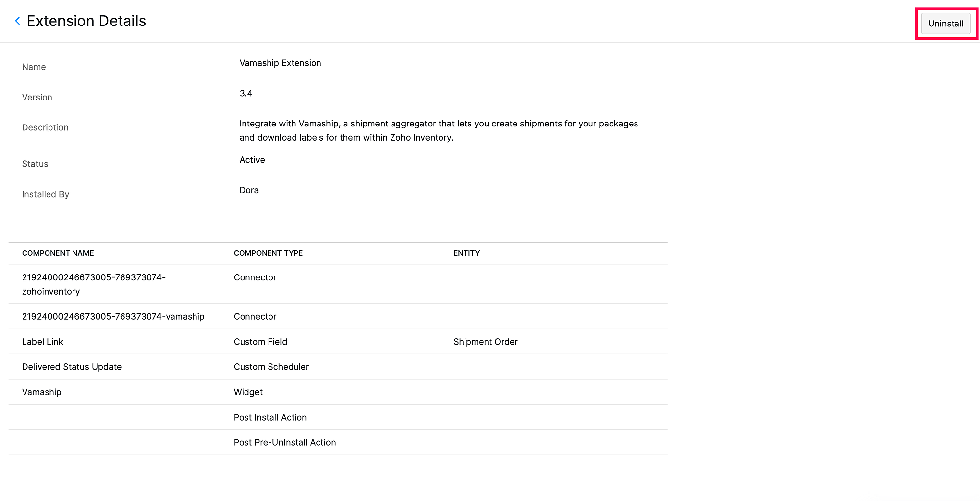The height and width of the screenshot is (501, 980).
Task: Click the version number 3.4
Action: point(246,93)
